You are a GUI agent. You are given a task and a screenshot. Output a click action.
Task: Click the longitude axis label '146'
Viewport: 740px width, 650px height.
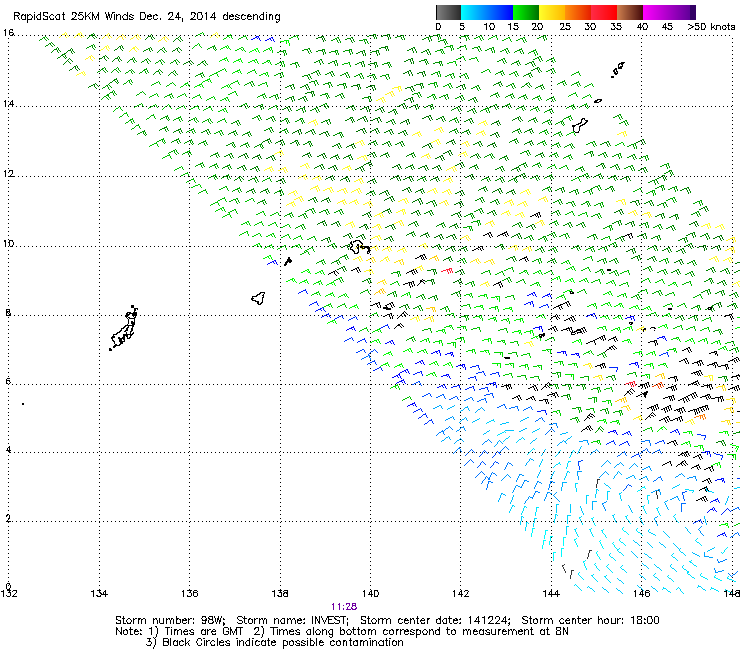pos(641,593)
